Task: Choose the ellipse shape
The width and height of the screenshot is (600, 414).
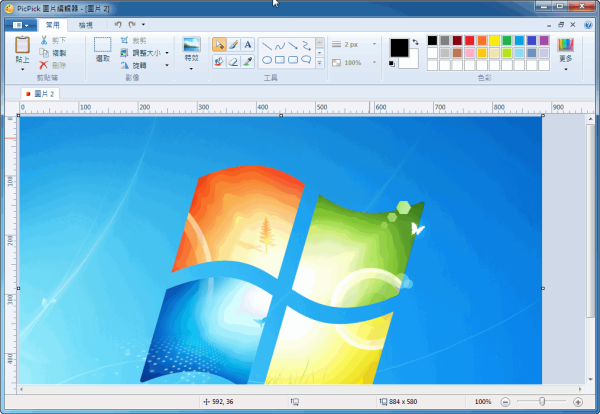Action: click(x=267, y=60)
